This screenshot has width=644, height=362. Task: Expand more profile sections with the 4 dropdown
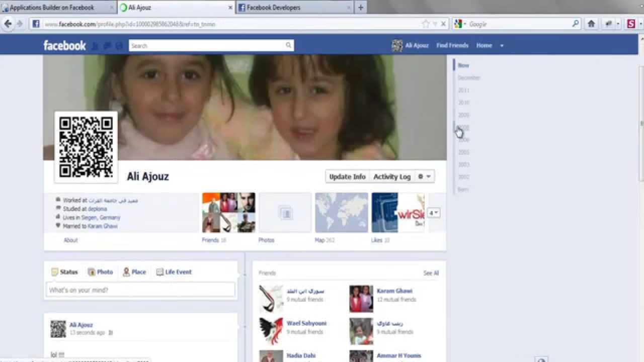click(434, 213)
